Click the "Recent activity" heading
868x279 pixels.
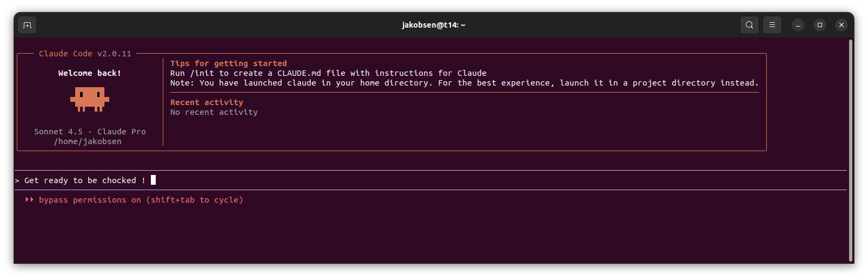(207, 102)
